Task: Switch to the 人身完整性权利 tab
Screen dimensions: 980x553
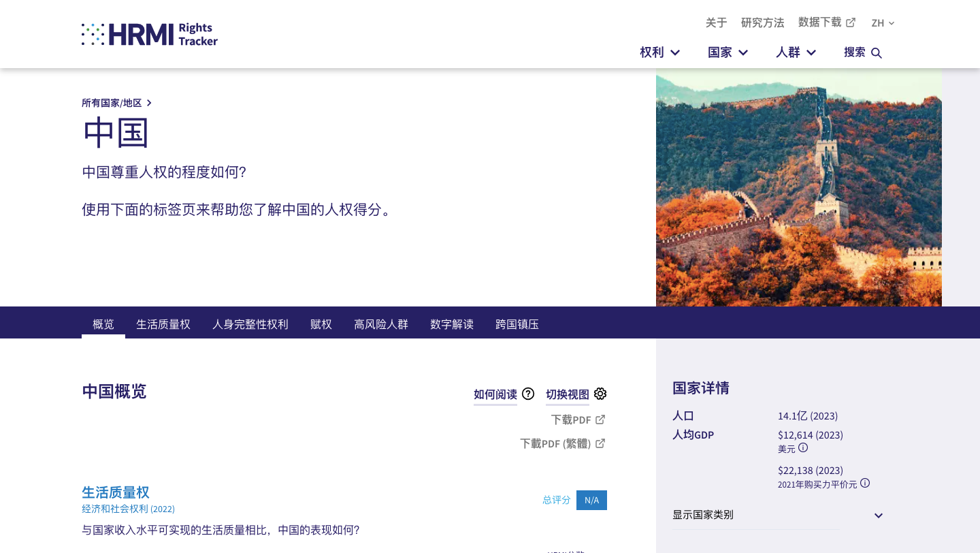Action: click(x=250, y=324)
